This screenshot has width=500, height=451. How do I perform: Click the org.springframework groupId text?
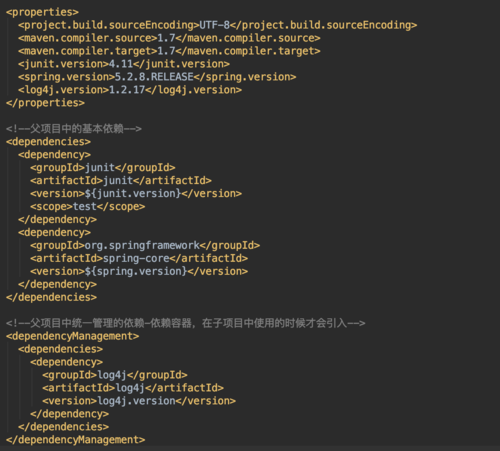point(142,246)
